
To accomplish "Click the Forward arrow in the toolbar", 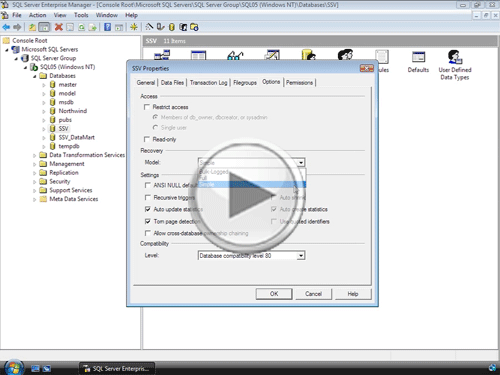I will coord(17,27).
